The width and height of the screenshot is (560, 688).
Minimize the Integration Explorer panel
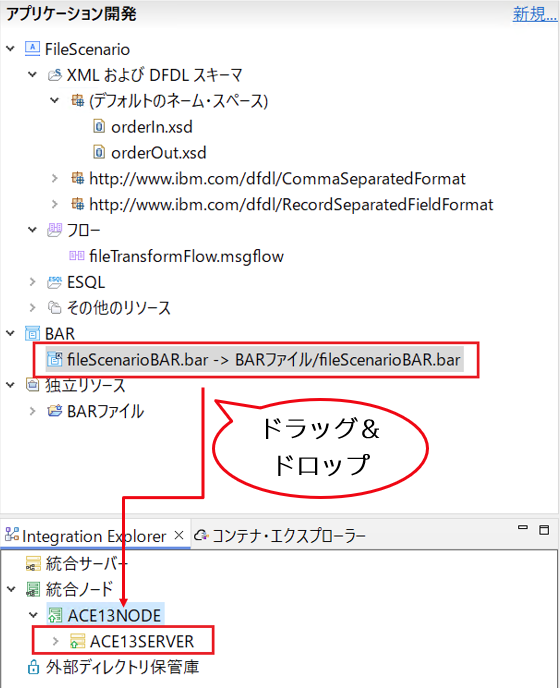pyautogui.click(x=523, y=527)
